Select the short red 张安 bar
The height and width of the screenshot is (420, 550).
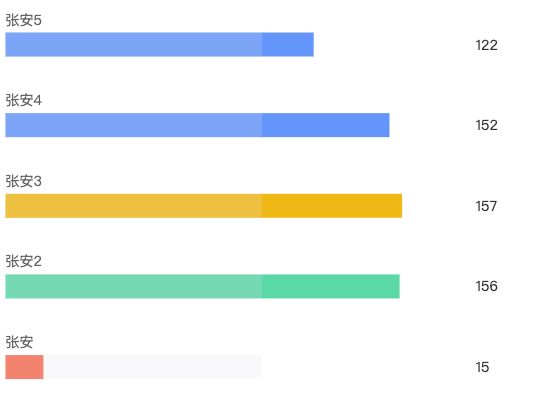[x=24, y=367]
